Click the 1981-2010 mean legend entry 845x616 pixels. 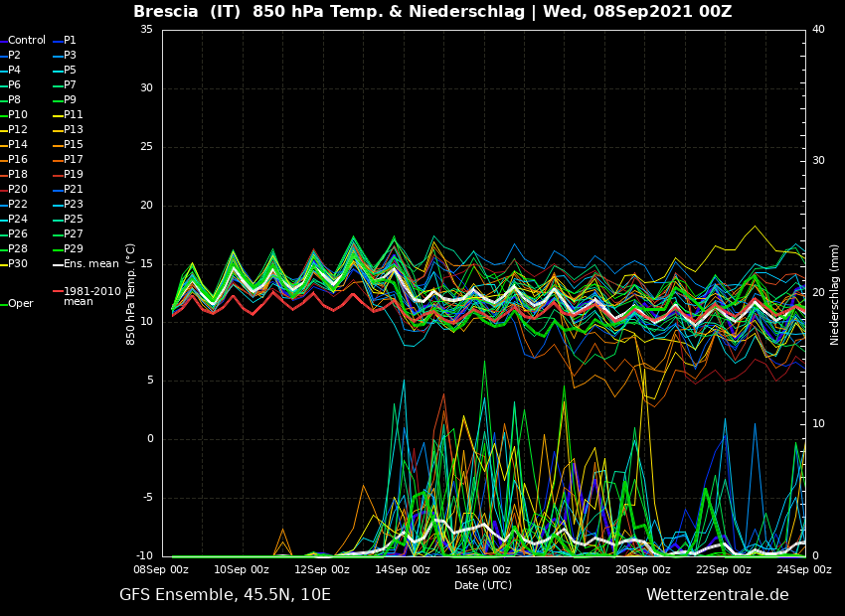[x=87, y=296]
